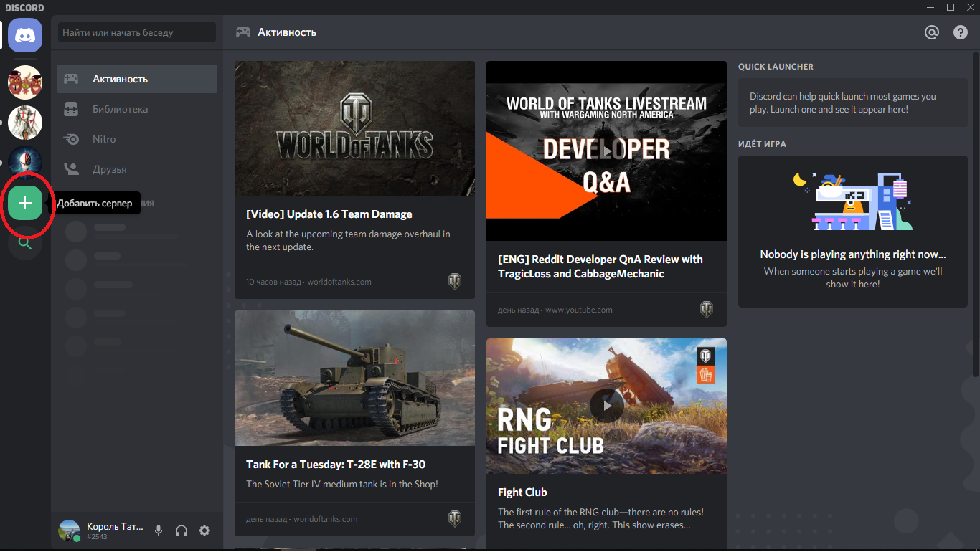Open user settings gear

pyautogui.click(x=204, y=530)
